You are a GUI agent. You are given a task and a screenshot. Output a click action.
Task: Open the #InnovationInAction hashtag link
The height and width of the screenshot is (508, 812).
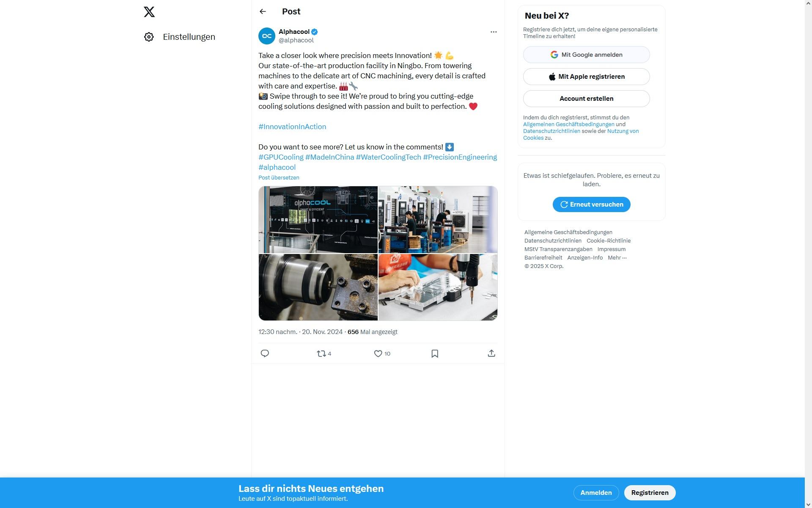(x=292, y=127)
